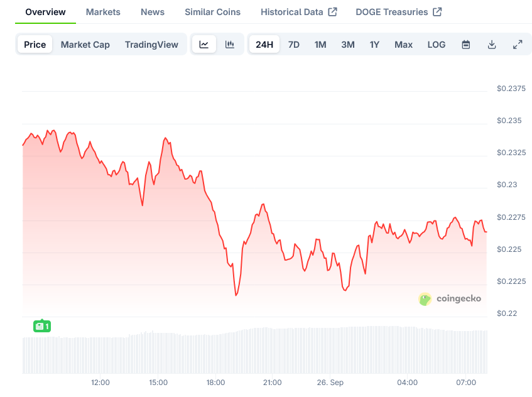
Task: Download chart data icon
Action: pos(492,45)
